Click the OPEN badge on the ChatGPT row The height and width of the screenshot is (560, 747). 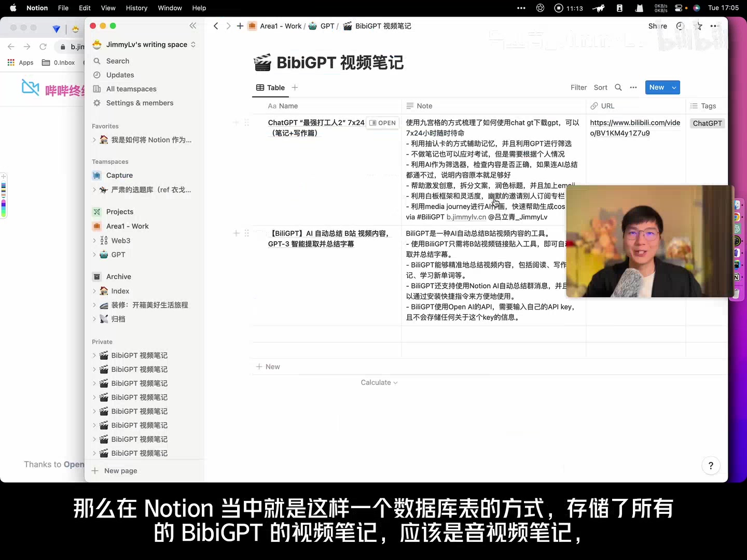(x=383, y=123)
